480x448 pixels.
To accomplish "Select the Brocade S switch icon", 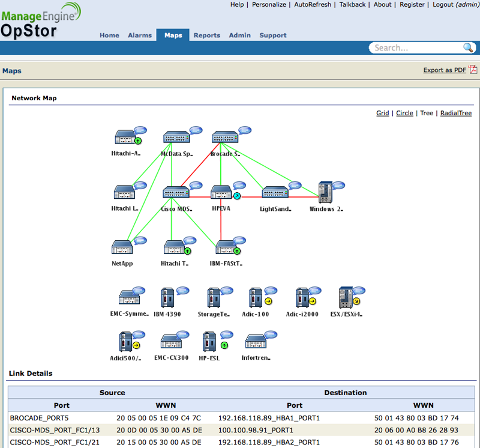I will (224, 137).
